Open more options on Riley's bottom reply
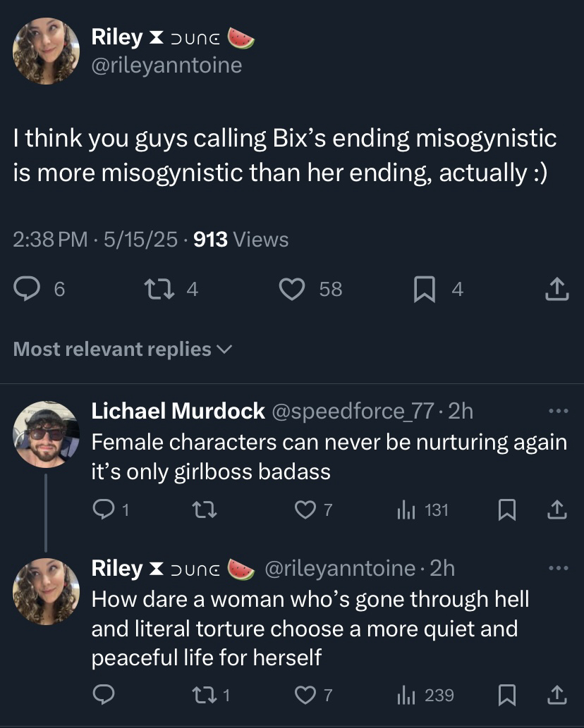Viewport: 584px width, 728px height. (x=557, y=568)
